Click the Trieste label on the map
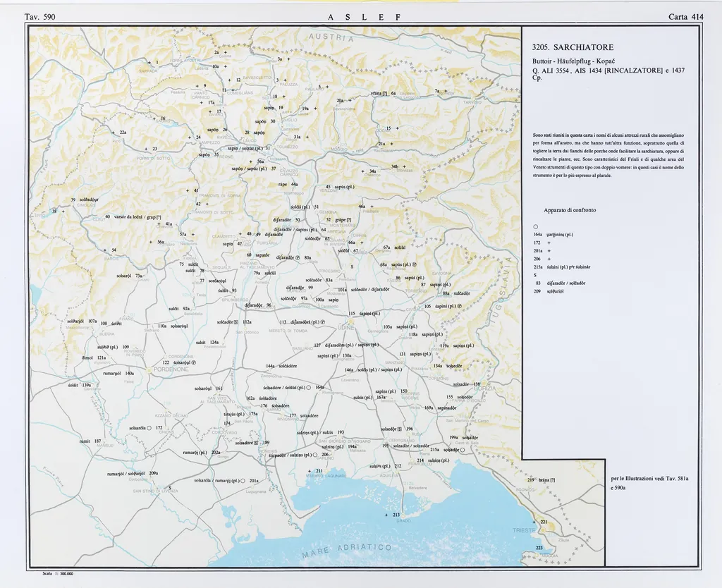722x588 pixels. (x=524, y=529)
